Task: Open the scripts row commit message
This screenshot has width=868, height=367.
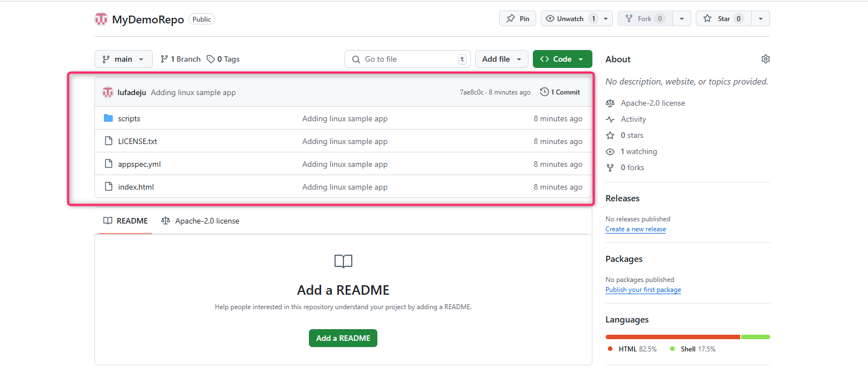Action: (x=345, y=118)
